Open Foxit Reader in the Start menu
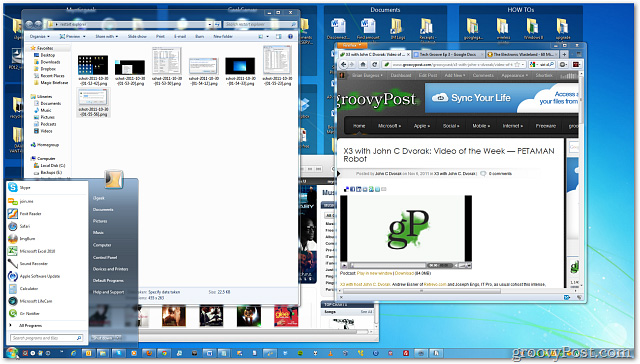This screenshot has width=640, height=364. pyautogui.click(x=47, y=213)
